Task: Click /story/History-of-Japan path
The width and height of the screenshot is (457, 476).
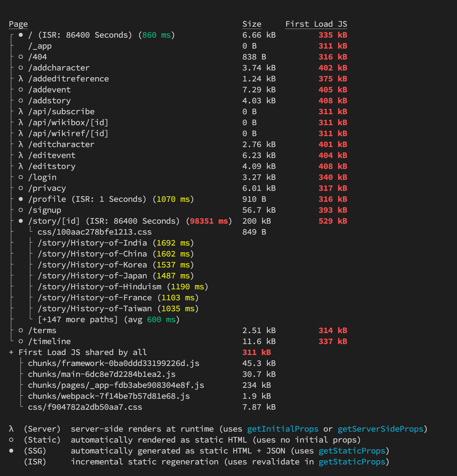Action: point(92,275)
